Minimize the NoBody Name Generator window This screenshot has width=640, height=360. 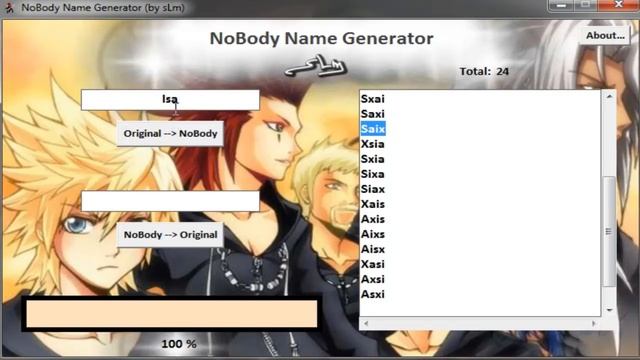(x=561, y=5)
